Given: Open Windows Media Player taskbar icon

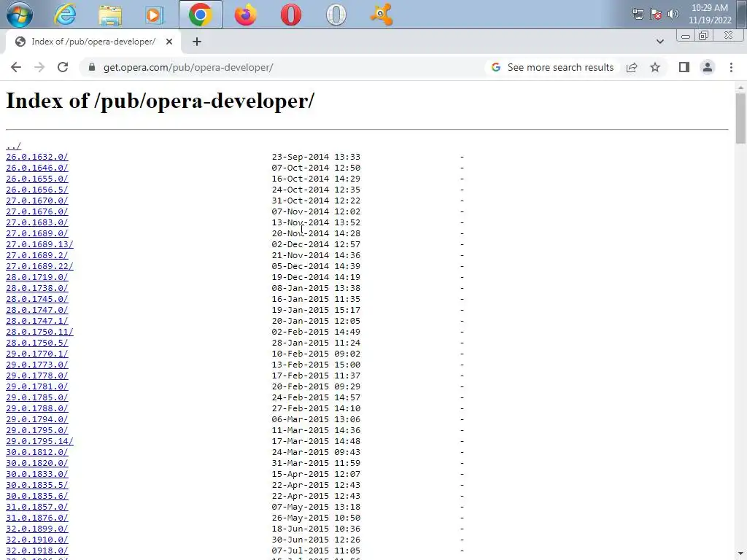Looking at the screenshot, I should pos(155,15).
